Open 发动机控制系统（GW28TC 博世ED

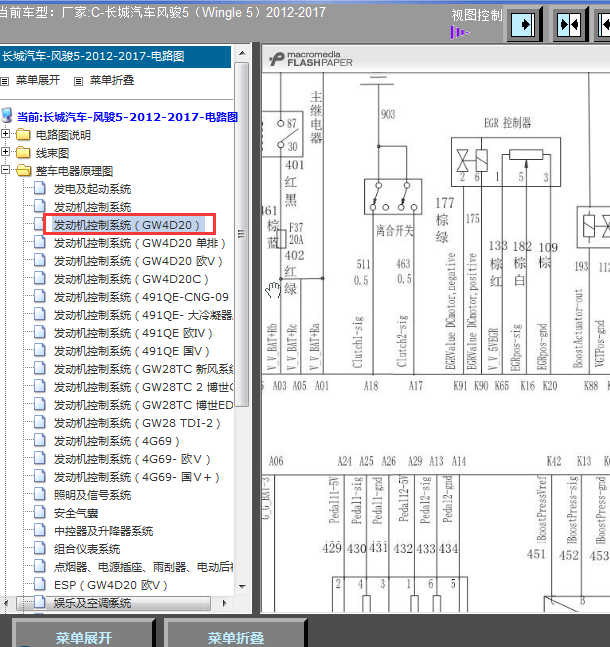click(143, 405)
